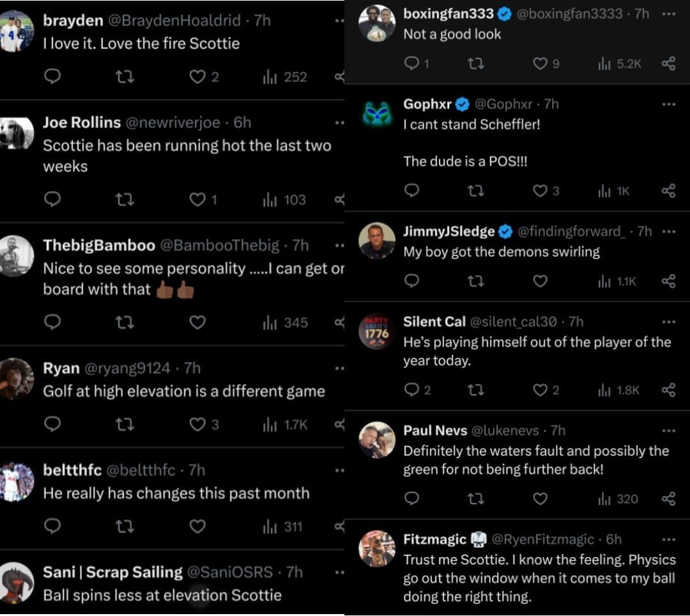Retweet Paul Nevs' tweet blaming the water

tap(476, 499)
